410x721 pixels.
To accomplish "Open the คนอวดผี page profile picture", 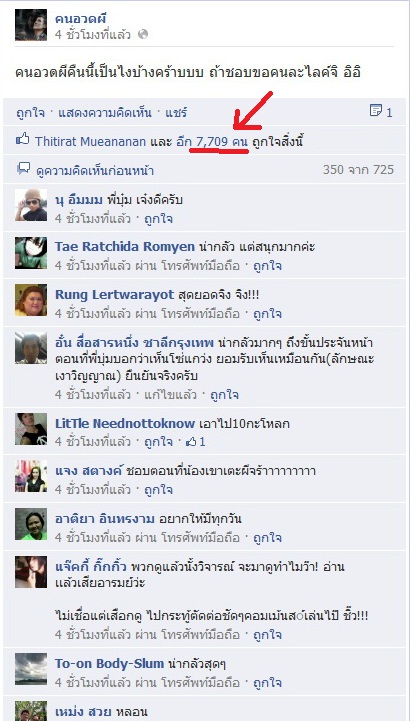I will coord(31,25).
